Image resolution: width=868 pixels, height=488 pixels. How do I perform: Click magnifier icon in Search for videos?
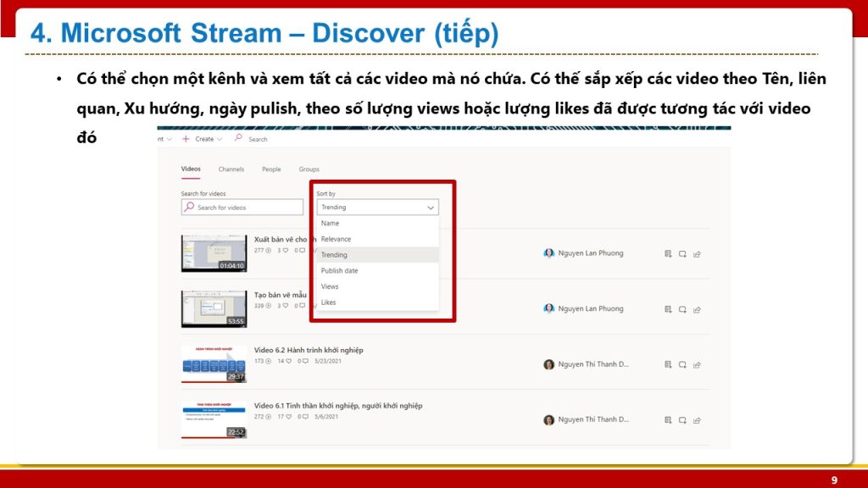[189, 207]
